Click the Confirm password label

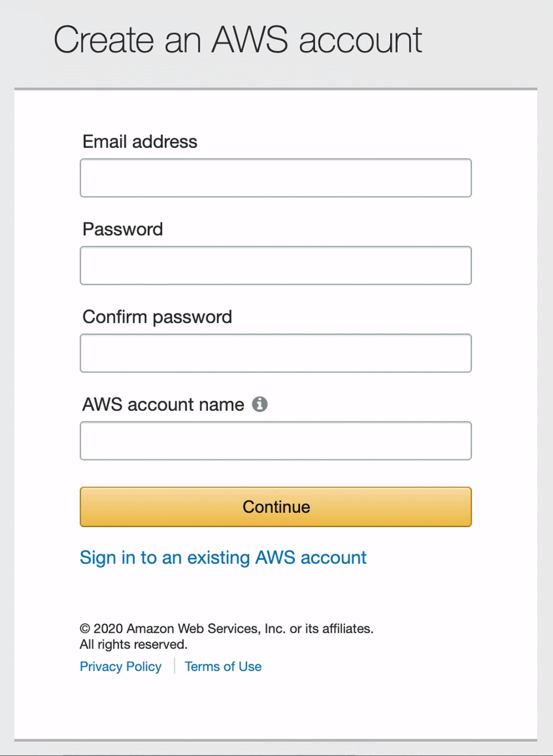pos(157,317)
